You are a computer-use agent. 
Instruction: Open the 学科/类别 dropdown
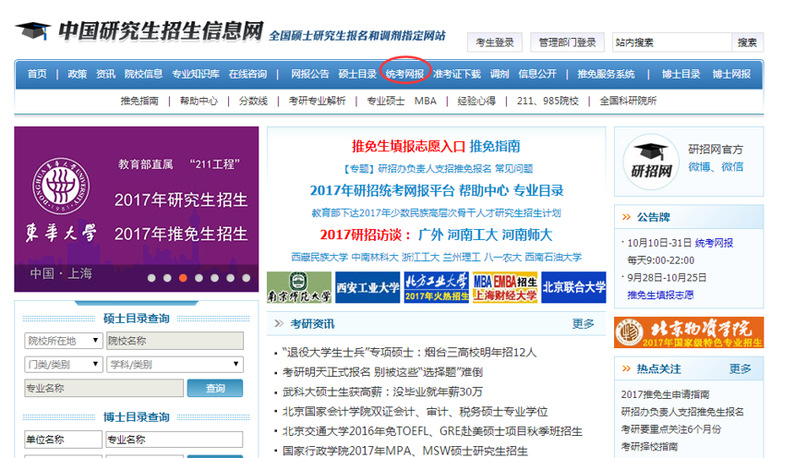175,364
